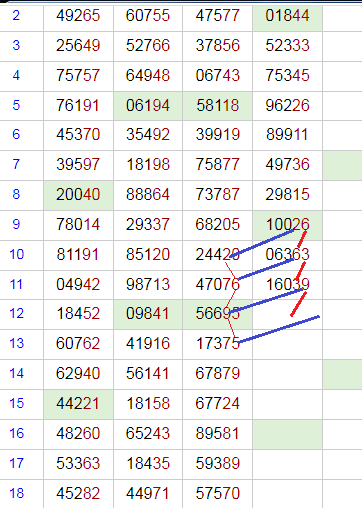Select cell showing 88864
Screen dimensions: 362x508
148,195
